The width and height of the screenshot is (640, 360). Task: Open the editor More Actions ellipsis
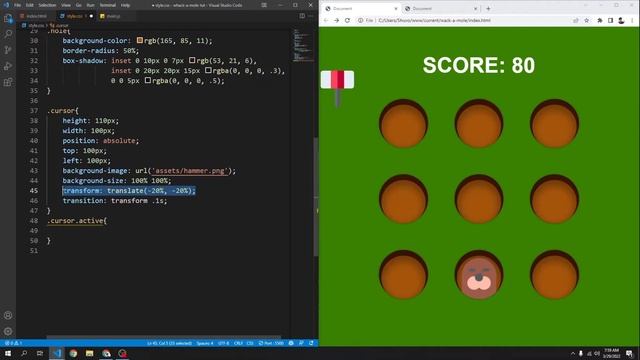tap(311, 16)
